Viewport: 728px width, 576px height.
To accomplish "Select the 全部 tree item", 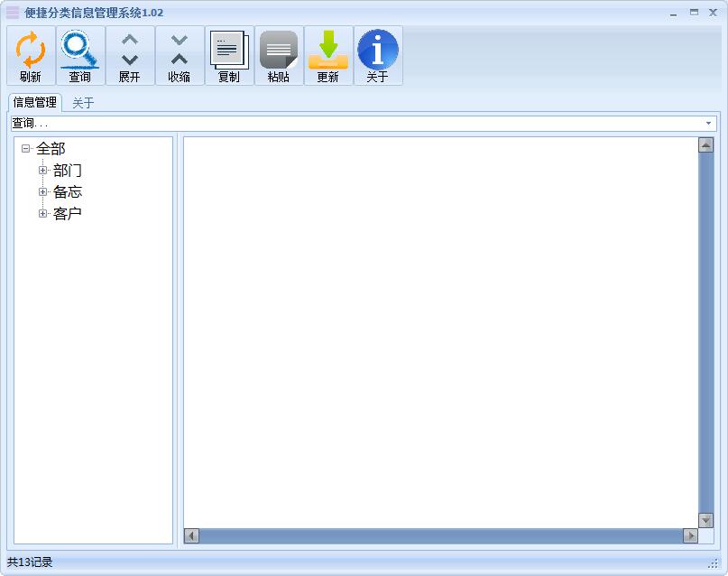I will [51, 149].
